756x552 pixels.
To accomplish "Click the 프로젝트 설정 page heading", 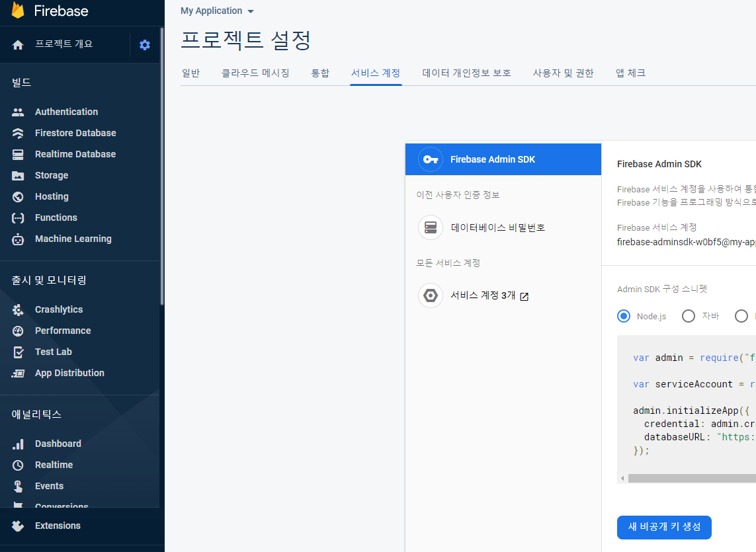I will coord(246,40).
